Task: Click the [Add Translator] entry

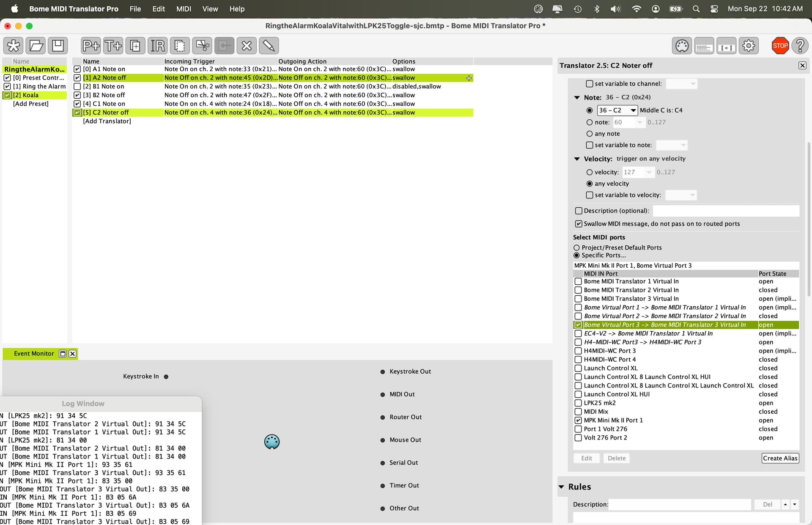Action: tap(107, 121)
